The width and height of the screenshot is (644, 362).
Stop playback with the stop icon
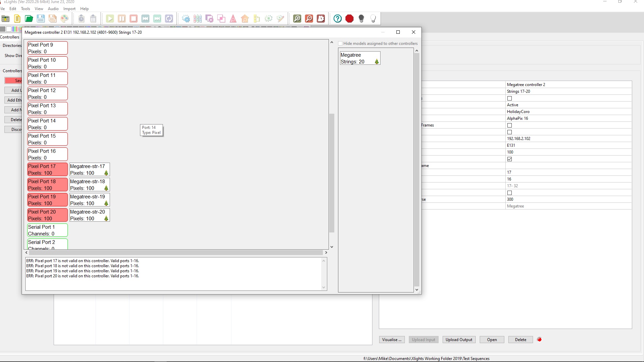pyautogui.click(x=133, y=19)
